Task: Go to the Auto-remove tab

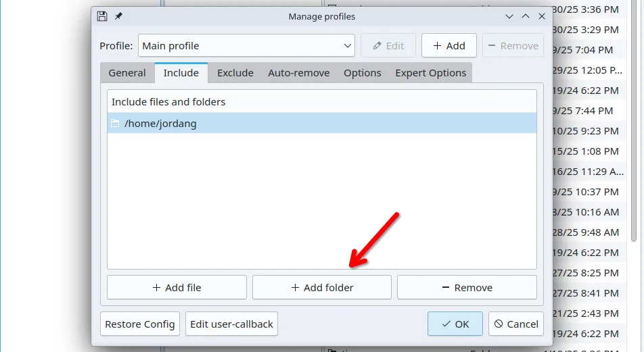Action: (298, 73)
